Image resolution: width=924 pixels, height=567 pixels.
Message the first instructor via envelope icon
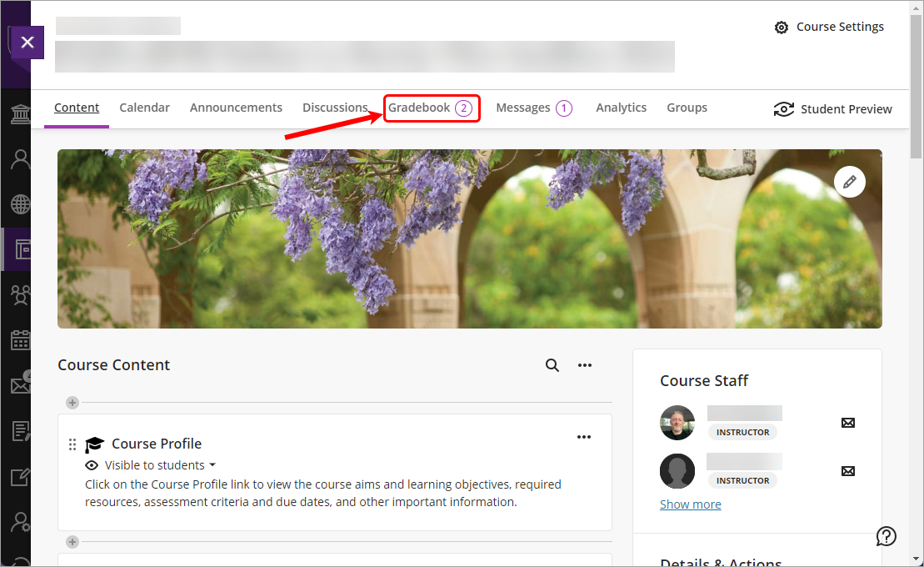(848, 423)
